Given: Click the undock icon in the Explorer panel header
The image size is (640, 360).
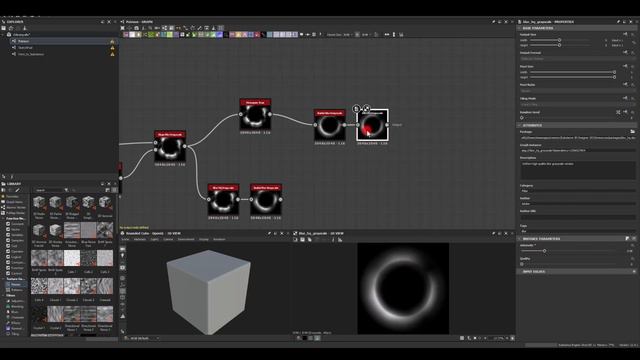Looking at the screenshot, I should click(102, 22).
